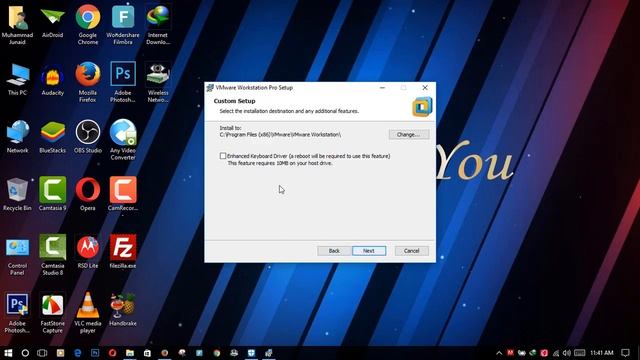
Task: Open File Explorer from the taskbar
Action: tap(130, 353)
